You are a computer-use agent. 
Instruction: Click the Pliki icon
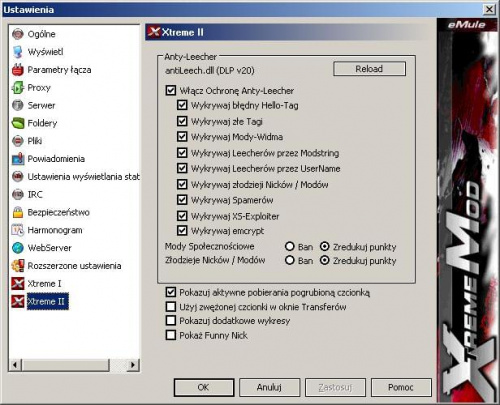click(x=18, y=141)
